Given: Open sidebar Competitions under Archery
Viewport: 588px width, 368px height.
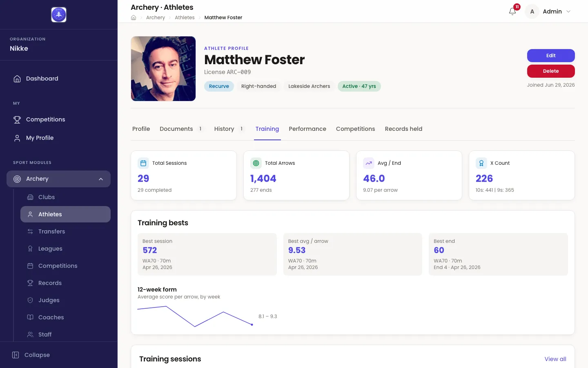Looking at the screenshot, I should [65, 266].
